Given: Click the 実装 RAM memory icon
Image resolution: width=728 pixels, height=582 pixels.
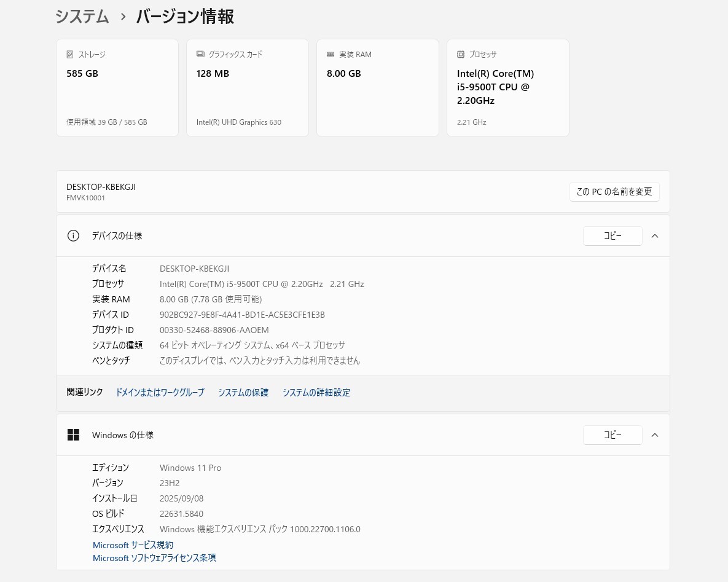Looking at the screenshot, I should [x=331, y=54].
